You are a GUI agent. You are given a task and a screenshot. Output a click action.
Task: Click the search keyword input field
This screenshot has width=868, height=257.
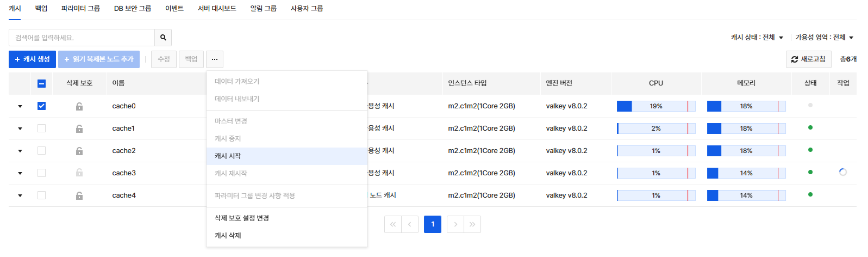pos(82,38)
